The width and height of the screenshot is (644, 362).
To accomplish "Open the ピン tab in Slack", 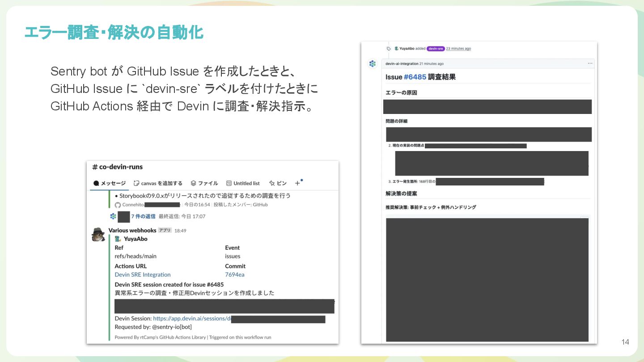I will click(x=278, y=183).
